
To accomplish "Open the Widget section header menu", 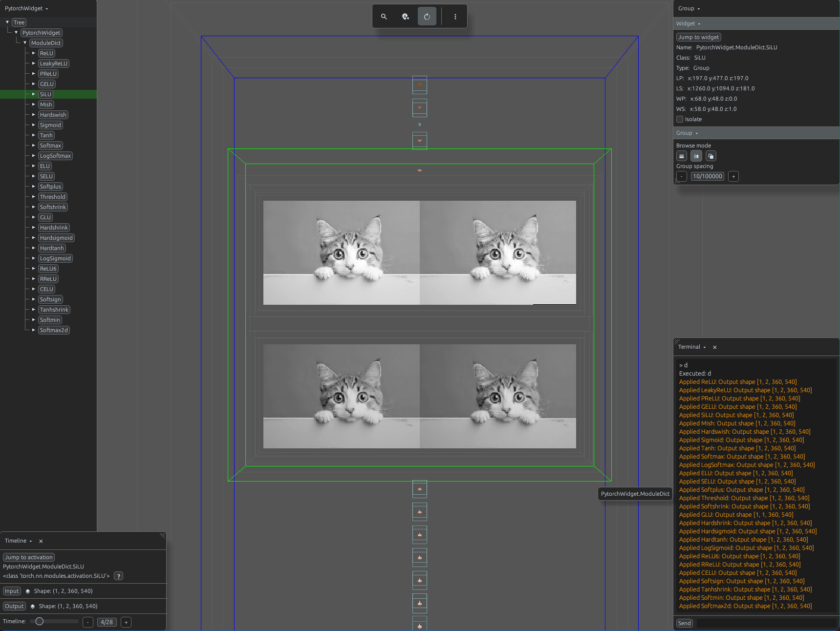I will coord(688,23).
